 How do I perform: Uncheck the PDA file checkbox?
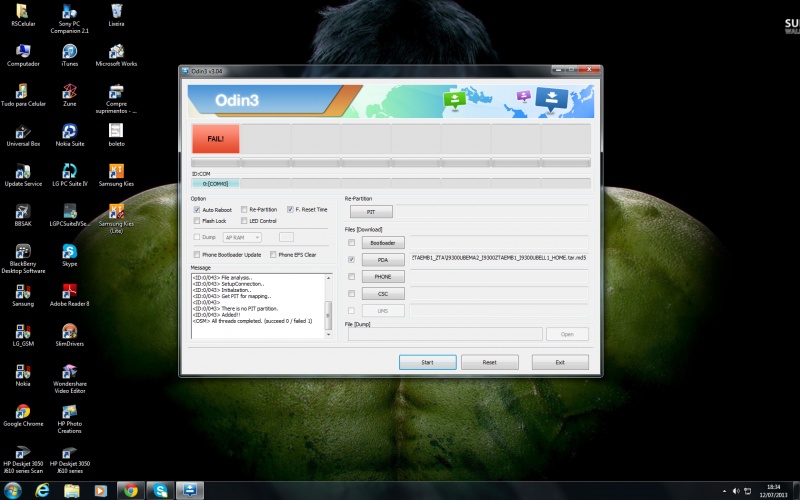351,259
